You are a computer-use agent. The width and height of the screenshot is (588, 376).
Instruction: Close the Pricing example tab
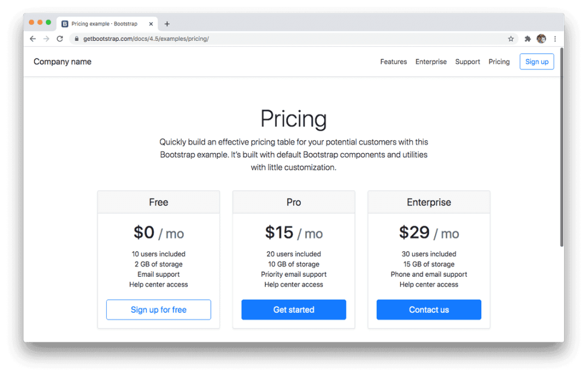151,24
